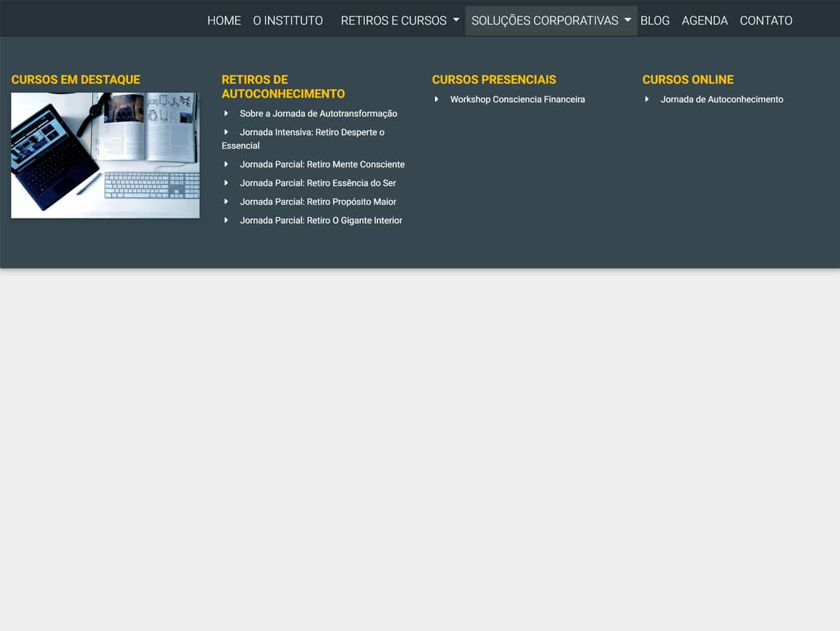Viewport: 840px width, 631px height.
Task: Click the arrow icon beside Retiro O Gigante Interior
Action: pos(227,220)
